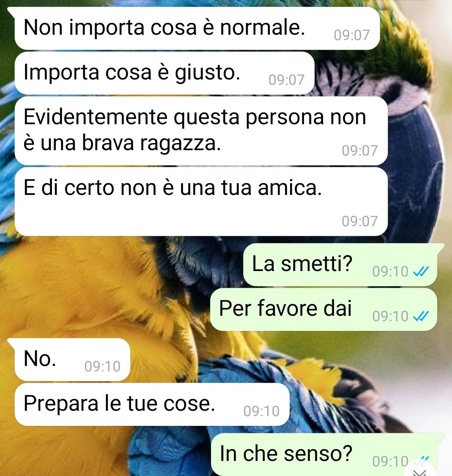Click the 09:10 timestamp beside "No."

pos(103,366)
